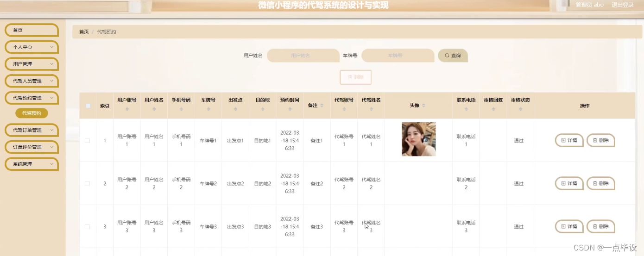Sort table by 代驾姓名 column arrows
Image resolution: width=644 pixels, height=256 pixels.
[371, 109]
